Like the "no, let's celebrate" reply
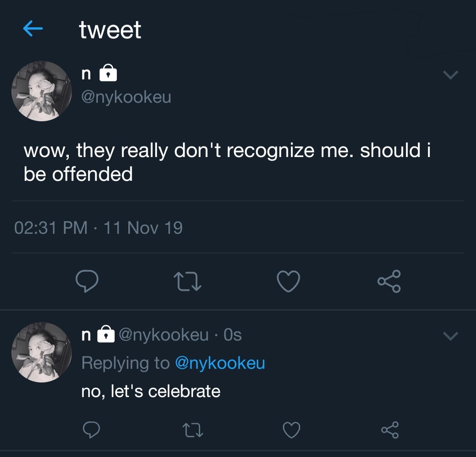This screenshot has width=476, height=457. 292,429
